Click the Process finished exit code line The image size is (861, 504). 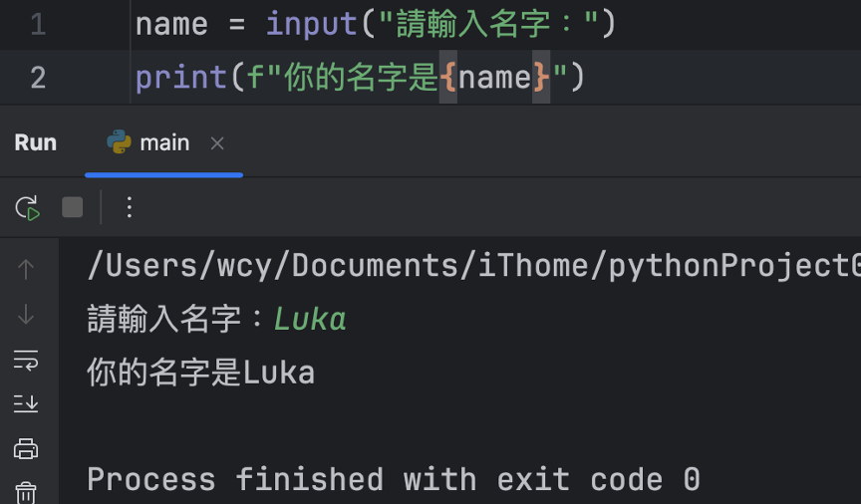point(394,479)
